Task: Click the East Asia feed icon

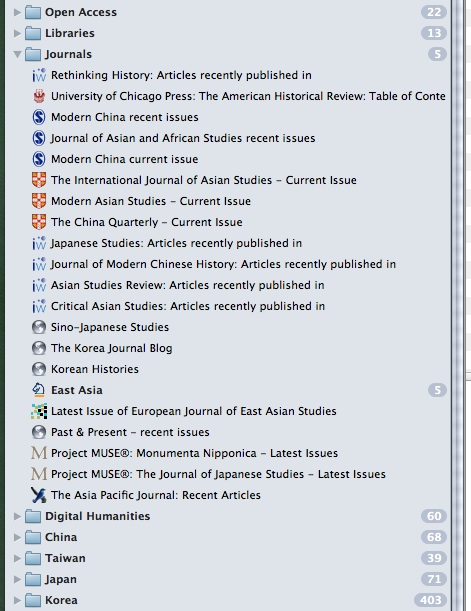Action: (x=39, y=390)
